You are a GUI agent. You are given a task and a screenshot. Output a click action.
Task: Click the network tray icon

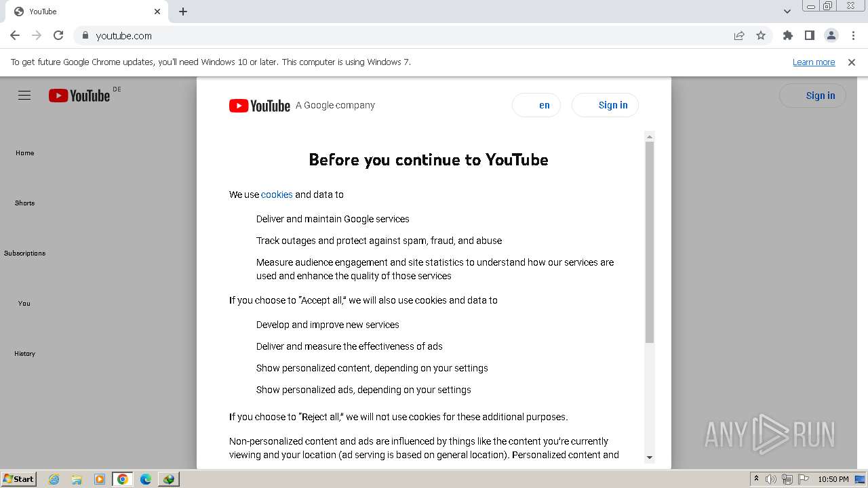point(787,479)
